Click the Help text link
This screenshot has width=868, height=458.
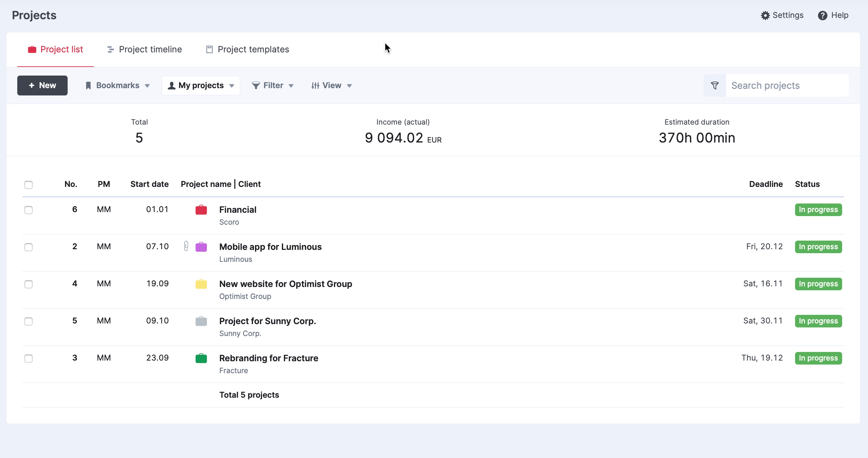[x=840, y=15]
